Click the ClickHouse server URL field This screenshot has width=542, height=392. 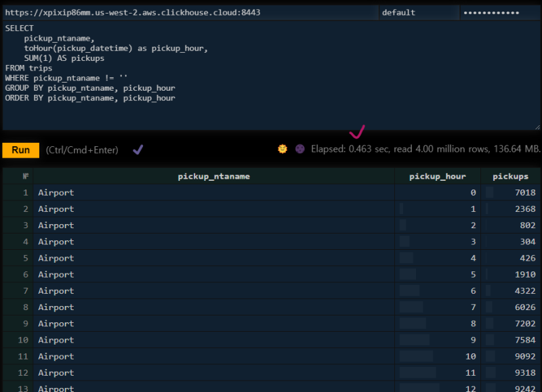[190, 12]
